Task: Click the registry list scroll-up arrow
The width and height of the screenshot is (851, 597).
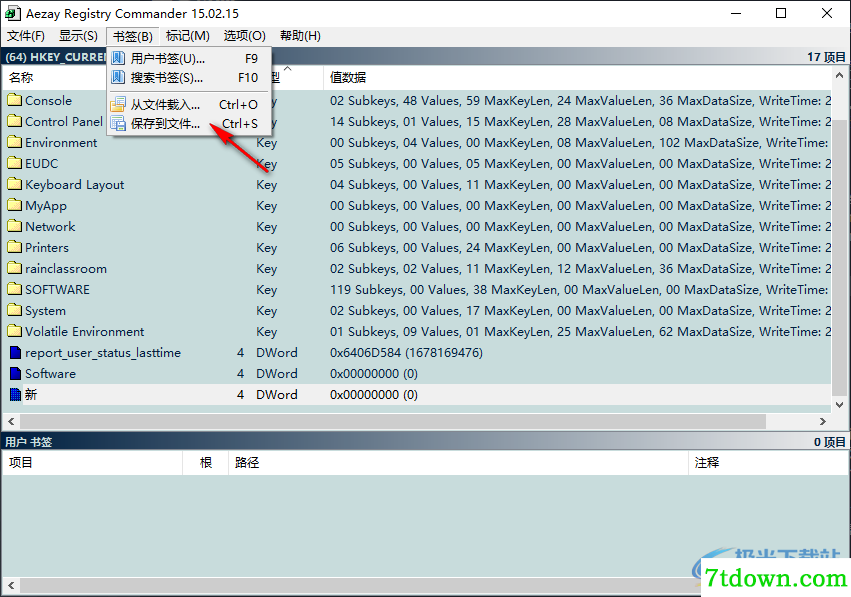Action: (x=839, y=76)
